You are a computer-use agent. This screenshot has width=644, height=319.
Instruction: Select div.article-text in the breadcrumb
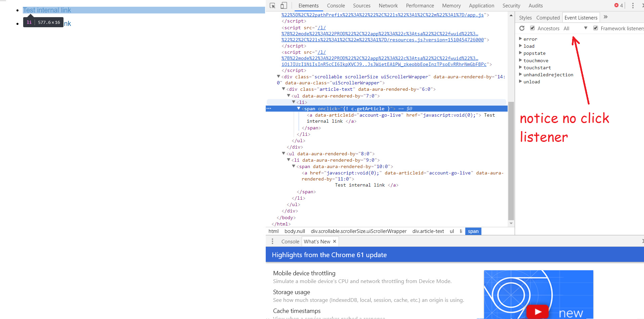tap(428, 231)
